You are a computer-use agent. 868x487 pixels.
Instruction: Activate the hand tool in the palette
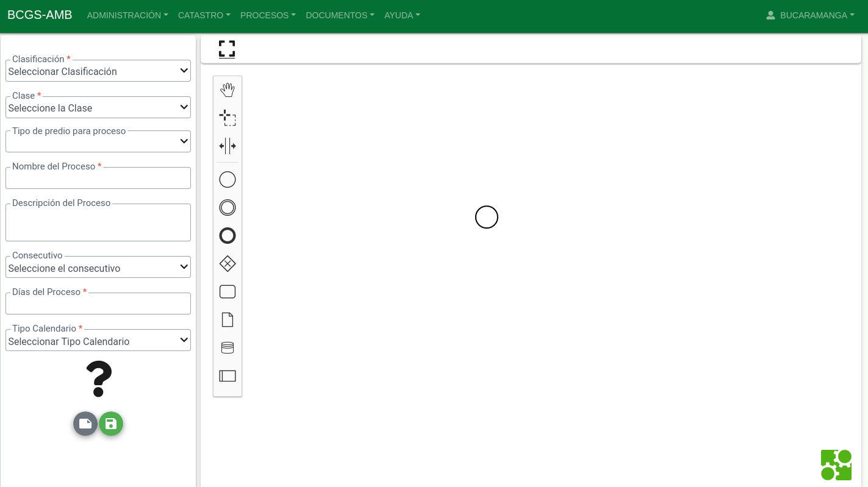point(228,90)
